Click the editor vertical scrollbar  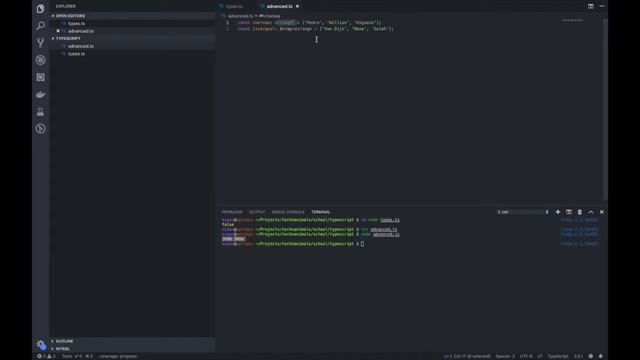(605, 109)
